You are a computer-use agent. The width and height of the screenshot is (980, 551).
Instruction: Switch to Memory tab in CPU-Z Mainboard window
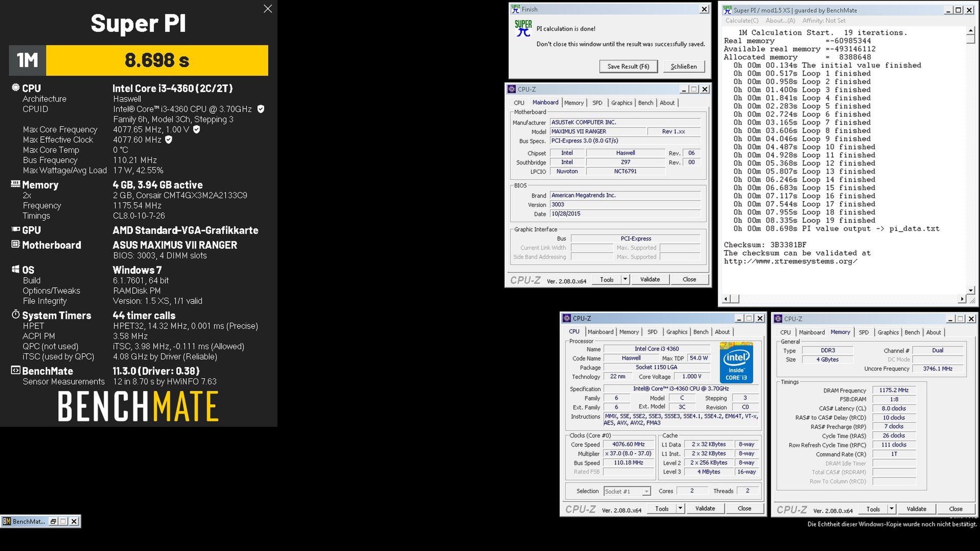574,103
